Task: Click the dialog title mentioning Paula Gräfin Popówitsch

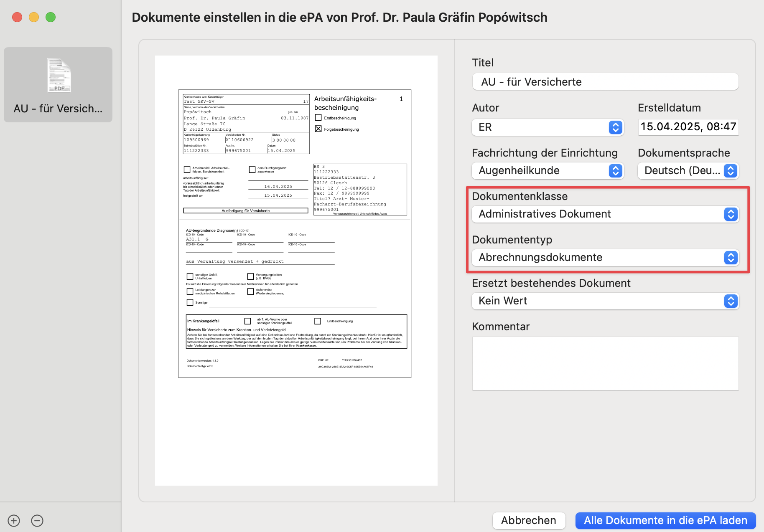Action: [339, 18]
